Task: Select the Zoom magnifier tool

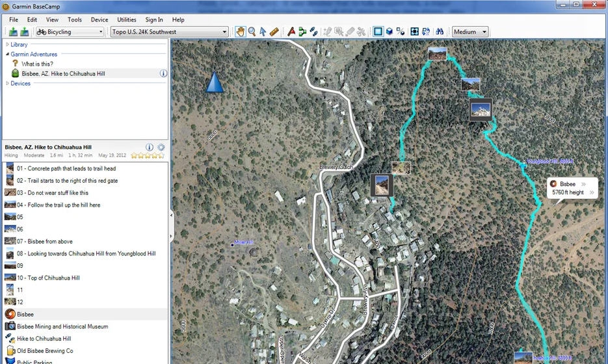Action: [252, 32]
